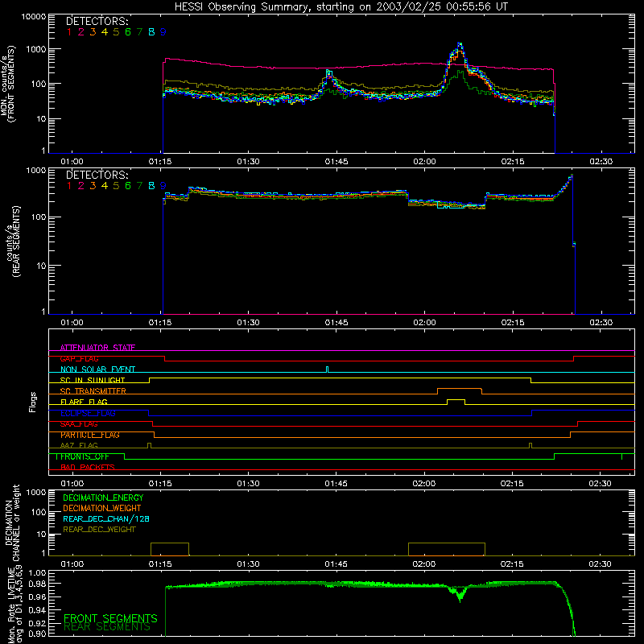
Task: Click the DECIMATION_WEIGHT legend entry
Action: click(x=102, y=508)
